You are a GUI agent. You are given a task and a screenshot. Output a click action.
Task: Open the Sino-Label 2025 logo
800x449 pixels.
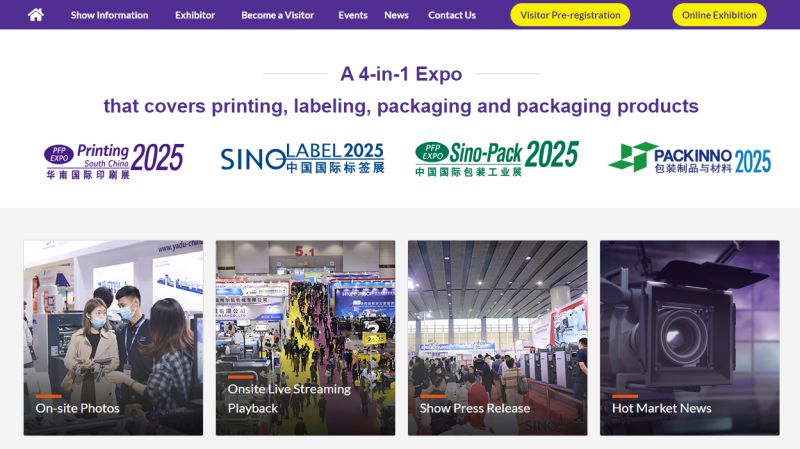tap(303, 158)
